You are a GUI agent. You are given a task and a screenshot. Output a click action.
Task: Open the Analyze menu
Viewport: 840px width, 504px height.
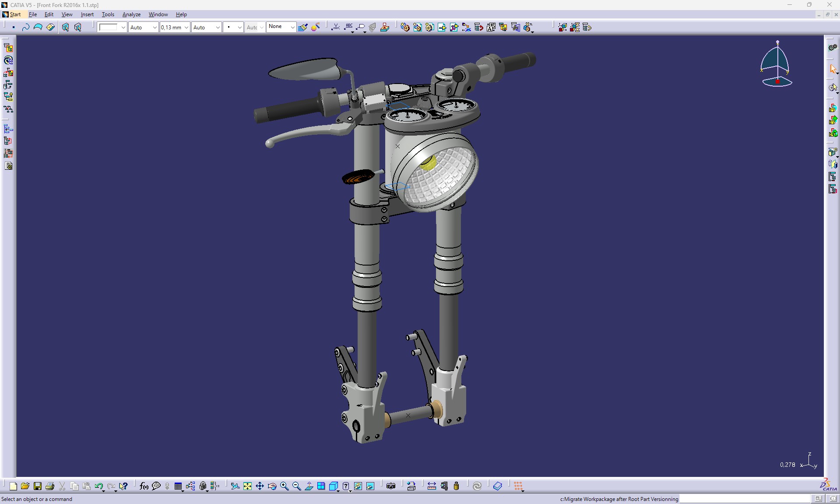[x=131, y=14]
